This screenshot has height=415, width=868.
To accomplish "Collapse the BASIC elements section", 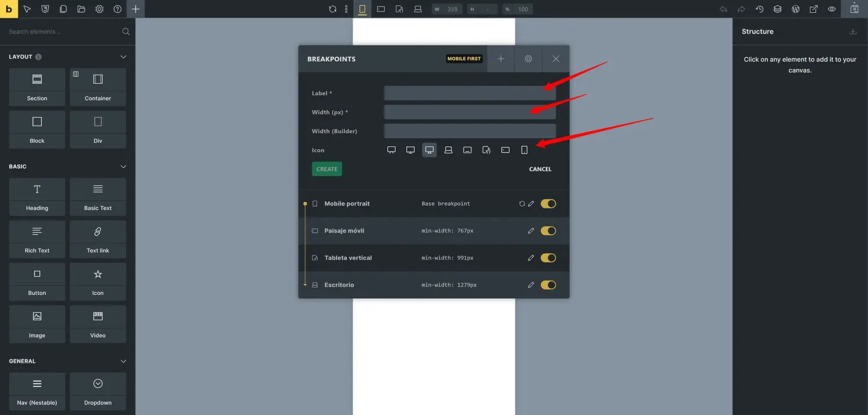I will click(123, 166).
